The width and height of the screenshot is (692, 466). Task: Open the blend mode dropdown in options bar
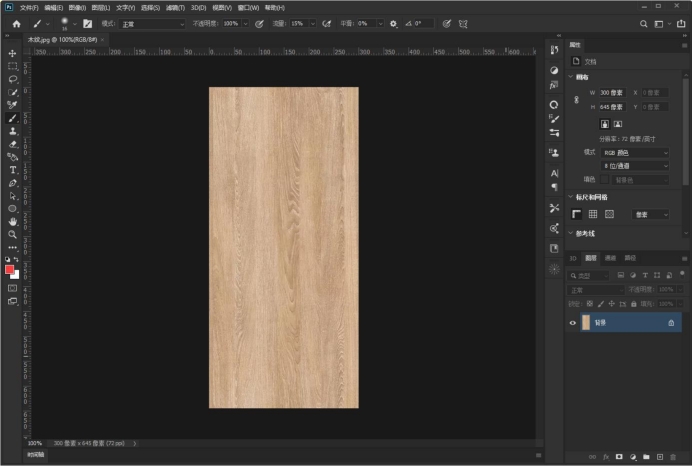tap(152, 24)
